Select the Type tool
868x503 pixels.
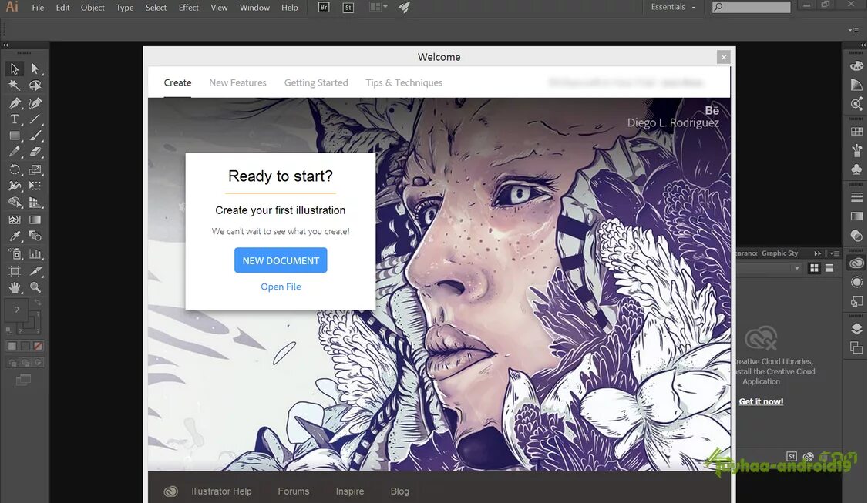tap(15, 119)
